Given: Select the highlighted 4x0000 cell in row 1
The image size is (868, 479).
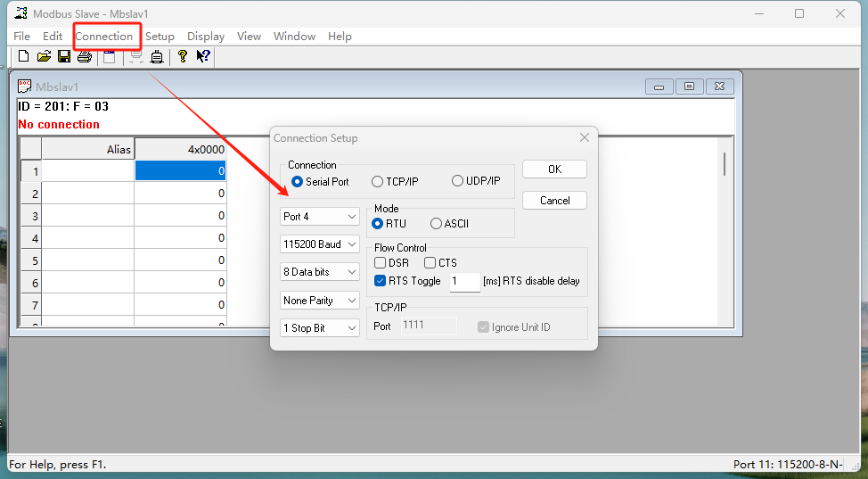Looking at the screenshot, I should [x=181, y=170].
